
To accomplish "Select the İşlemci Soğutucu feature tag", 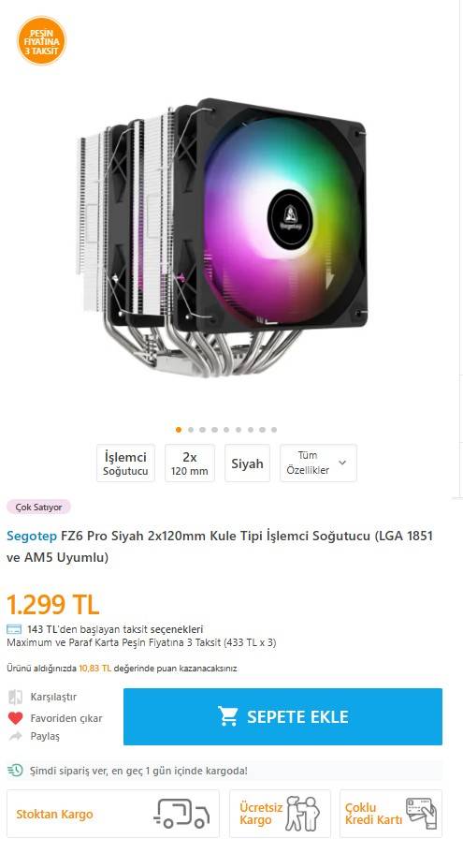I will pos(125,463).
